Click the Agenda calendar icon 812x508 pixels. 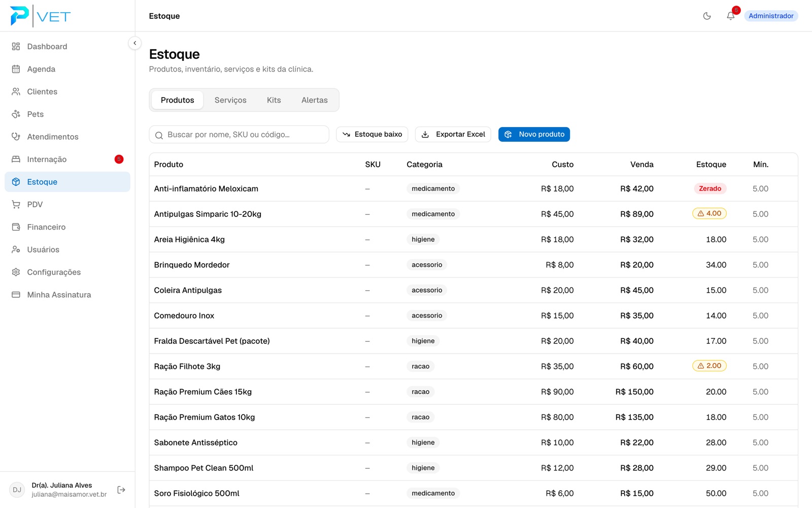tap(16, 69)
